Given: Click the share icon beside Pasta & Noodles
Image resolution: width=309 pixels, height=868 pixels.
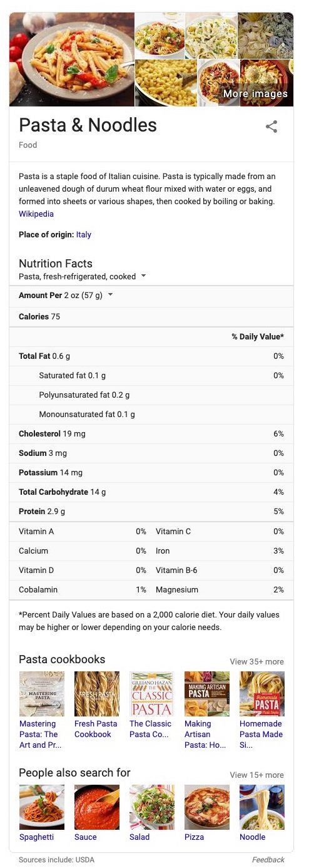Looking at the screenshot, I should coord(271,127).
